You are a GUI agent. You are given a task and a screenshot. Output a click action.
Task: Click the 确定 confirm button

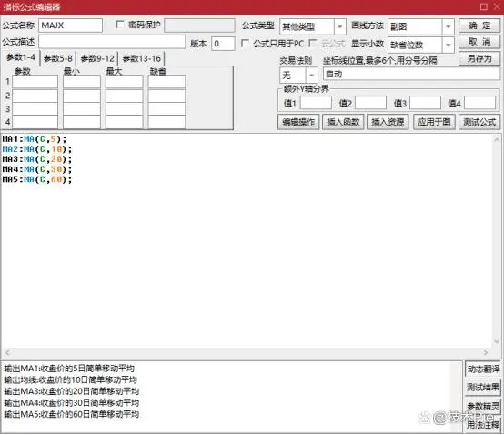point(479,25)
